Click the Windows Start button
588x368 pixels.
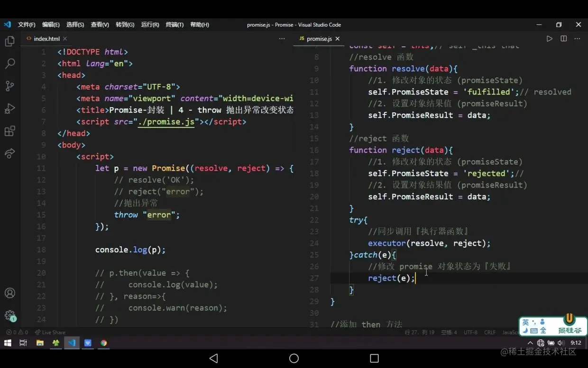pos(8,342)
